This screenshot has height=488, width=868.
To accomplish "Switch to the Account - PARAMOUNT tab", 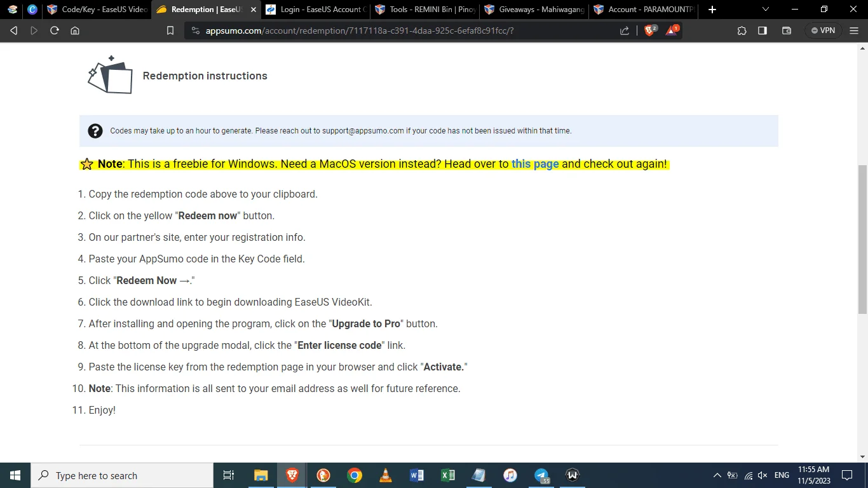I will [643, 10].
